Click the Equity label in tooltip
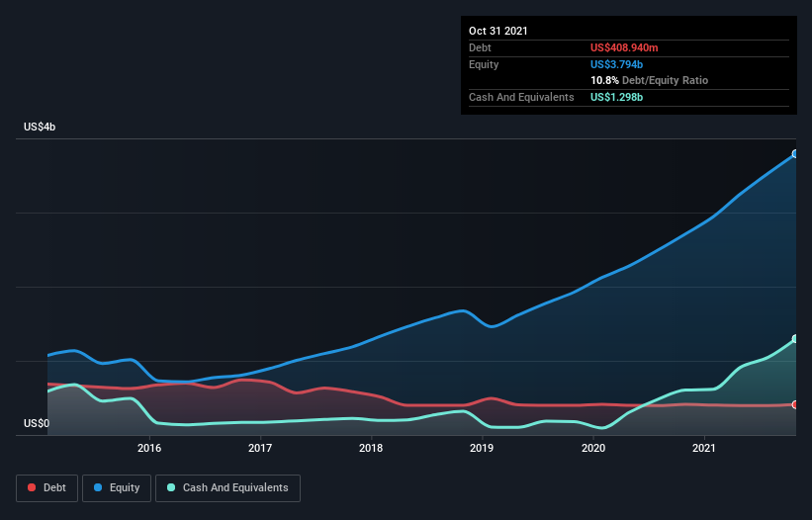Image resolution: width=812 pixels, height=520 pixels. click(484, 64)
